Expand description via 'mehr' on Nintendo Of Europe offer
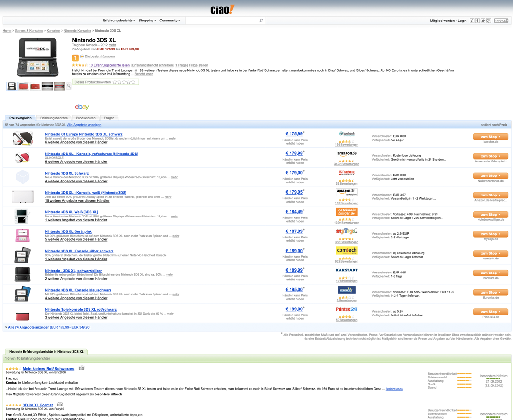 (x=173, y=139)
